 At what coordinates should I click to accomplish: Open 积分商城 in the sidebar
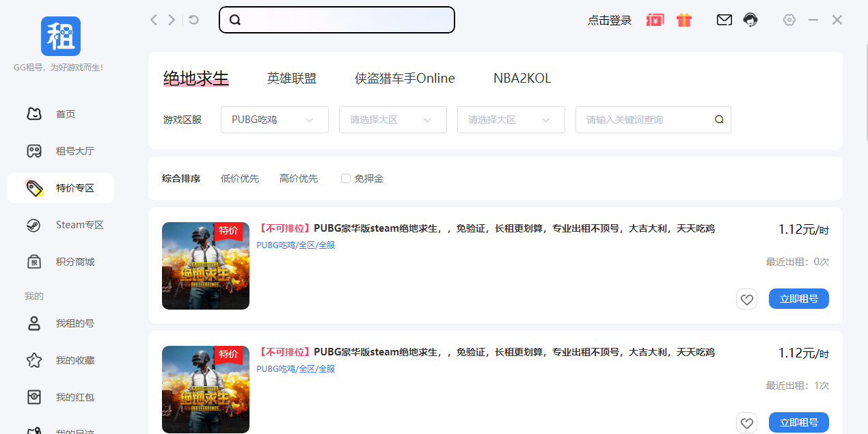pos(61,262)
